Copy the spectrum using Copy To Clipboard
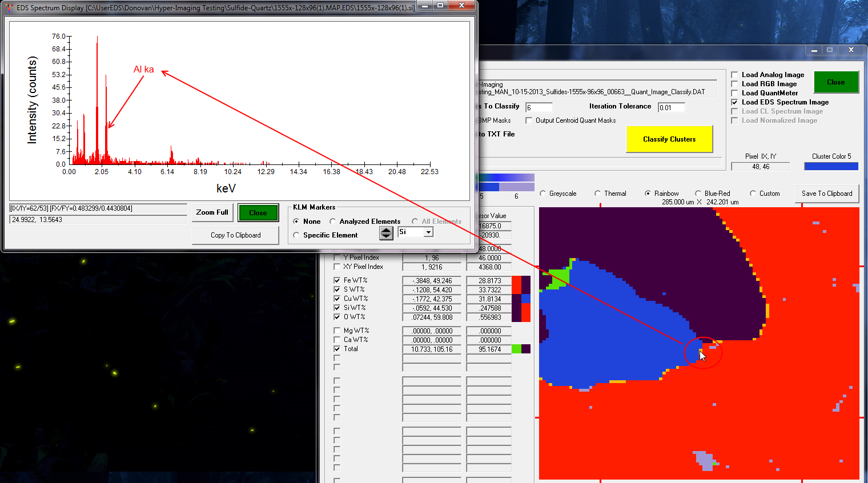 [235, 235]
